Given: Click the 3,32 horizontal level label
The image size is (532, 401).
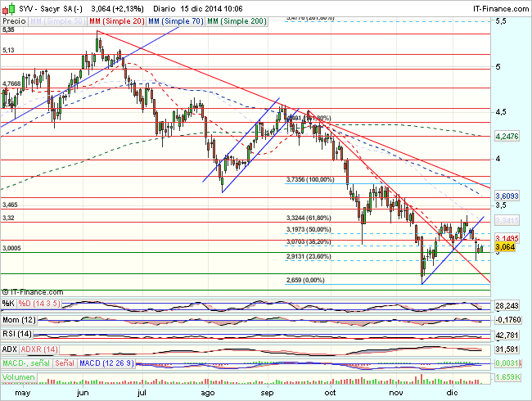Looking at the screenshot, I should (8, 218).
